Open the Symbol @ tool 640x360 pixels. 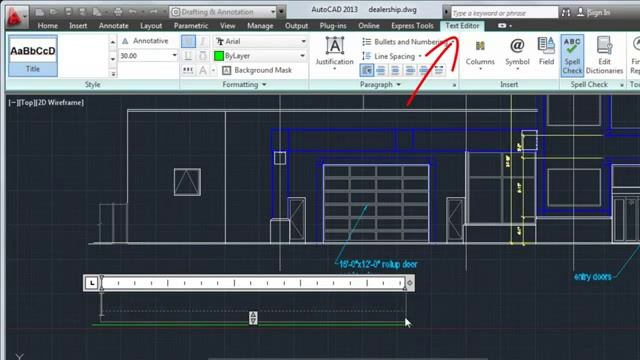pyautogui.click(x=517, y=53)
